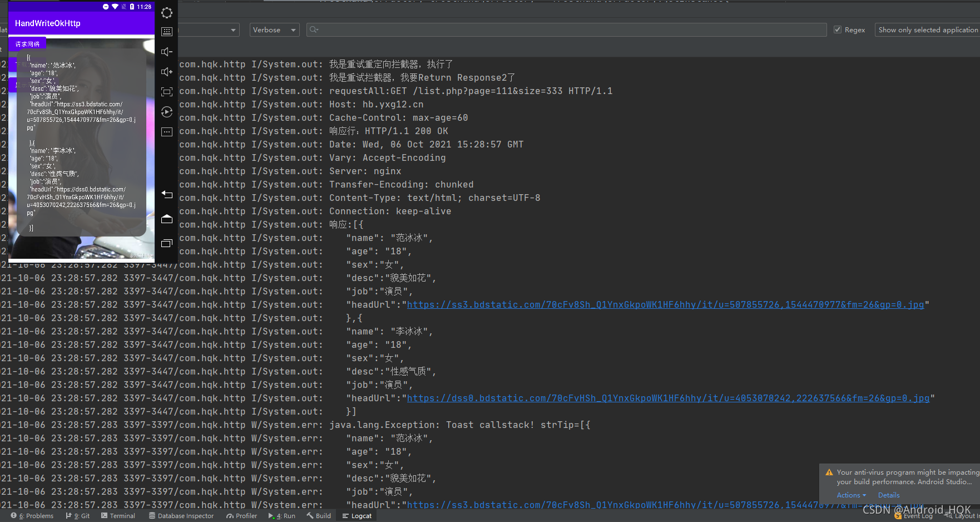Tap the emulator Home navigation icon

coord(166,219)
